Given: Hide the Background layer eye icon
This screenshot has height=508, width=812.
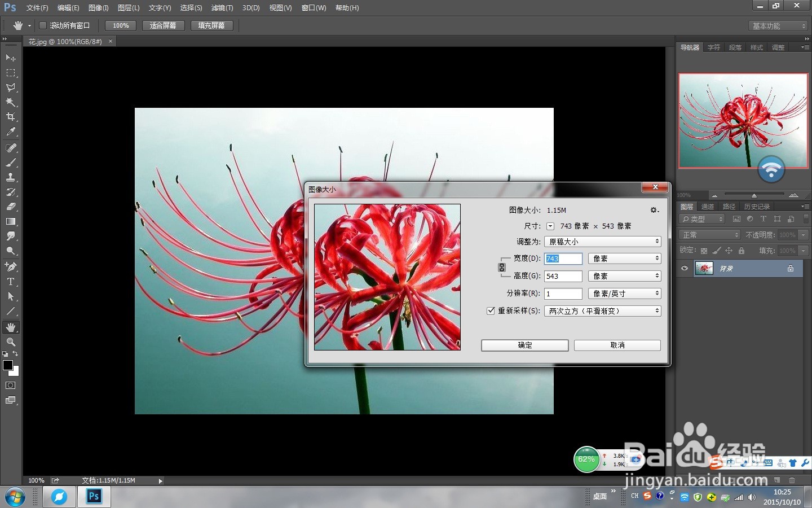Looking at the screenshot, I should 685,269.
